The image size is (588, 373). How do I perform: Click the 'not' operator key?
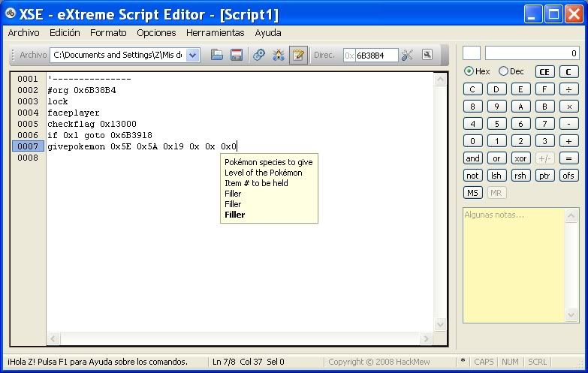472,176
